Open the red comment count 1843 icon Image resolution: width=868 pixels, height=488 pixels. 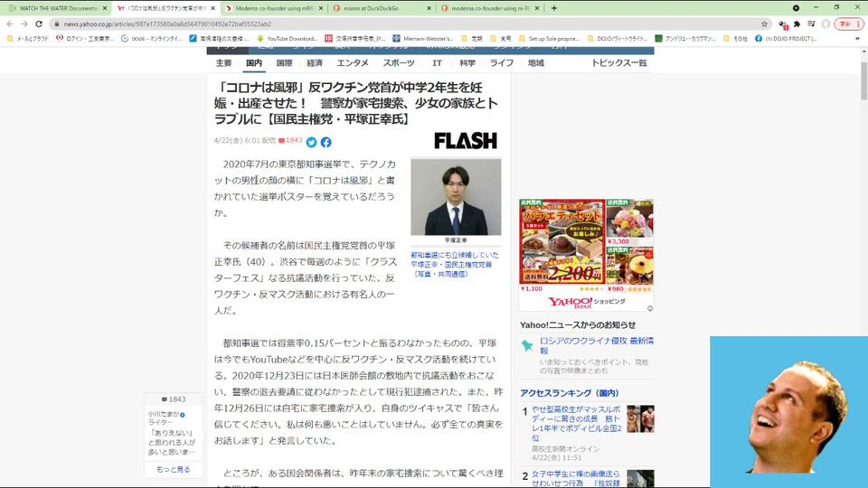[290, 141]
